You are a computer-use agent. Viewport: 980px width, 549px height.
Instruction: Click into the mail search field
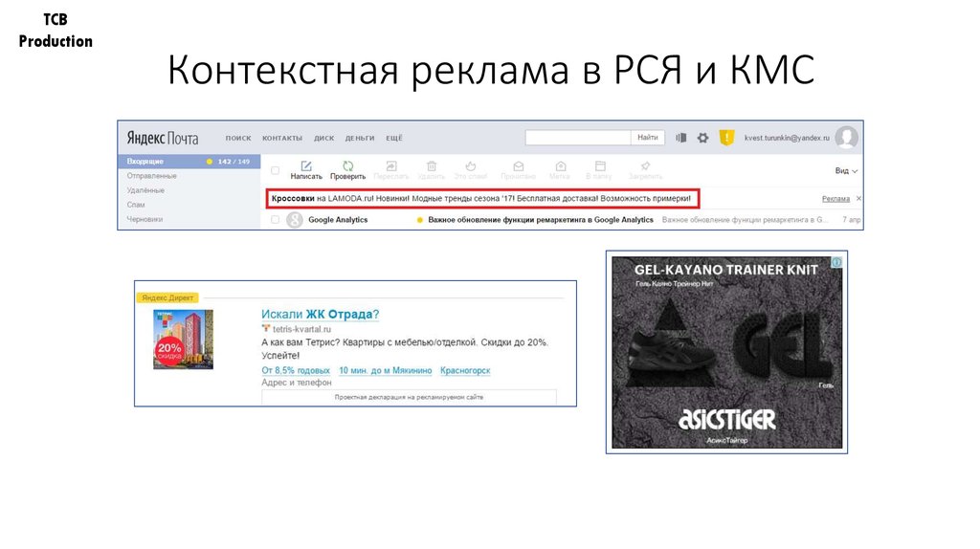coord(578,138)
